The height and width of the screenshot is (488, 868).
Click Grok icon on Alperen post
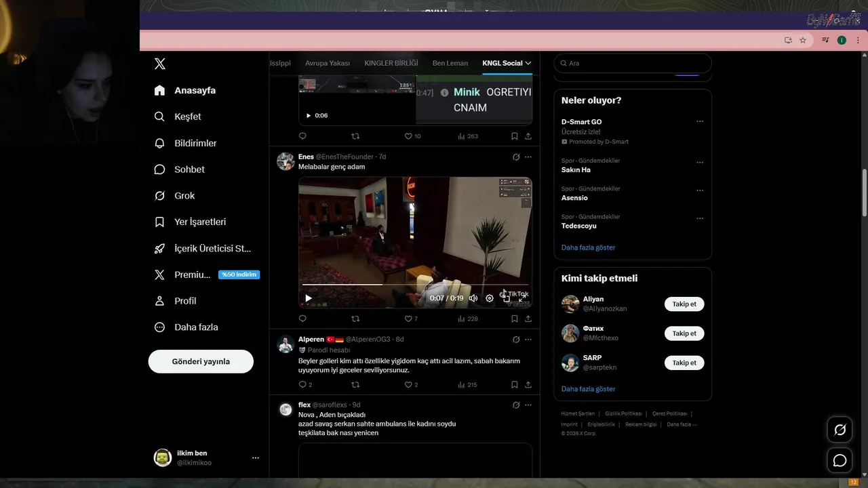(x=516, y=340)
